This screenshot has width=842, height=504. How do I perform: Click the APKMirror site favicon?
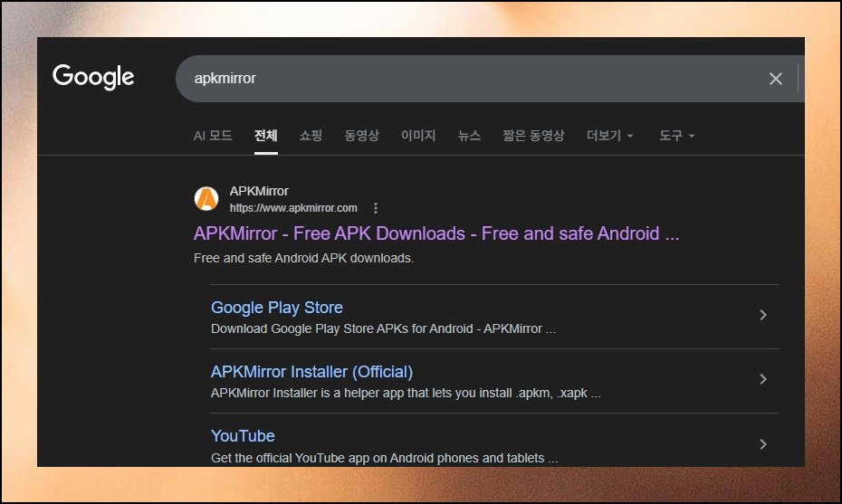[206, 198]
